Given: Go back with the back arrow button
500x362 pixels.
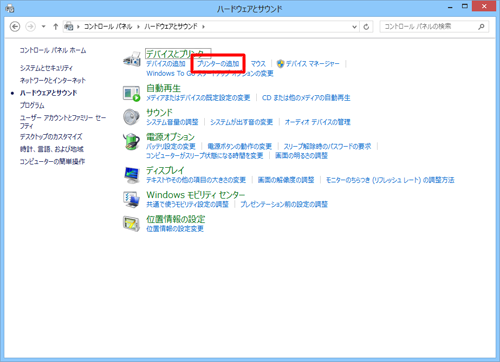Looking at the screenshot, I should point(15,27).
